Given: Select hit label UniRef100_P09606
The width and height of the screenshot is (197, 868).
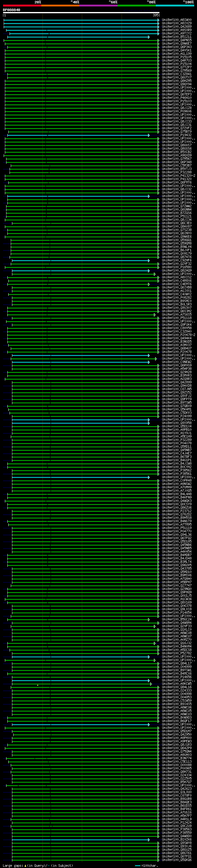Looking at the screenshot, I should coord(177,111).
